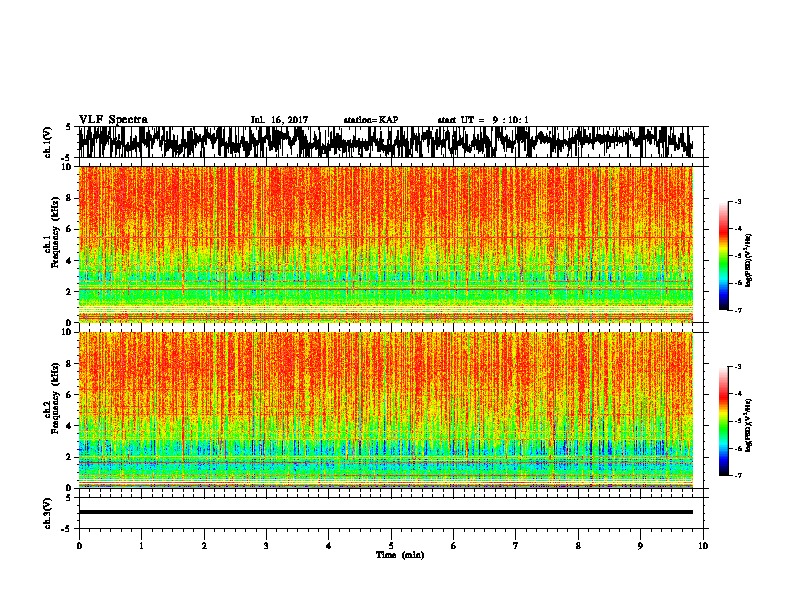This screenshot has width=792, height=612.
Task: Click the "station=KAP" header label
Action: pos(371,120)
